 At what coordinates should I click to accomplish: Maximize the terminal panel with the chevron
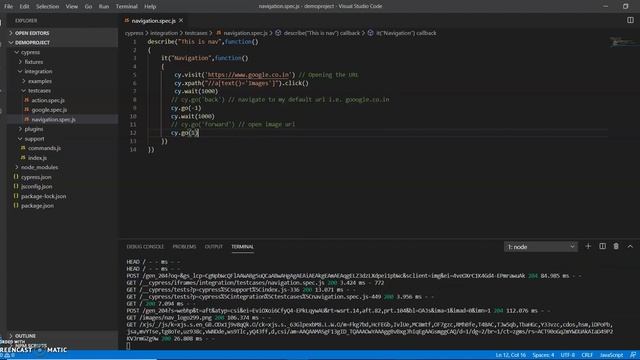point(630,246)
